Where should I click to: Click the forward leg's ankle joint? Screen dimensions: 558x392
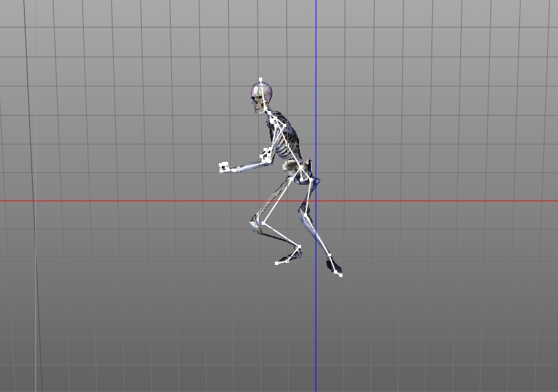(x=298, y=247)
